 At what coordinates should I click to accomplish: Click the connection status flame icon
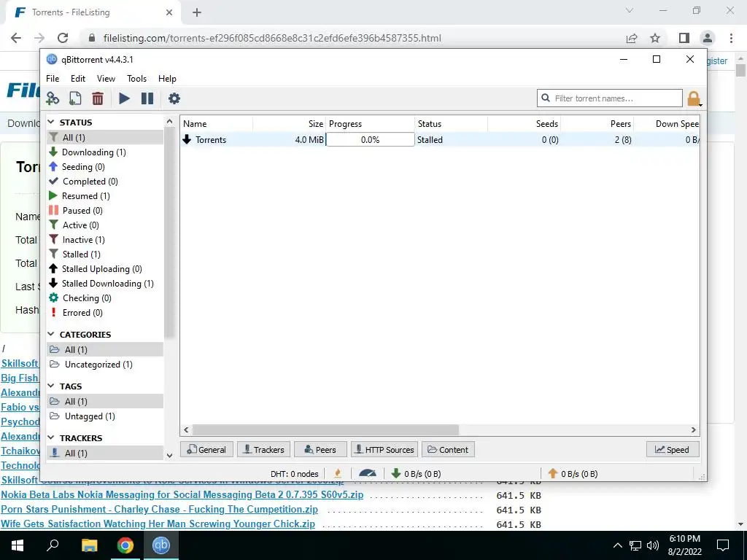338,473
